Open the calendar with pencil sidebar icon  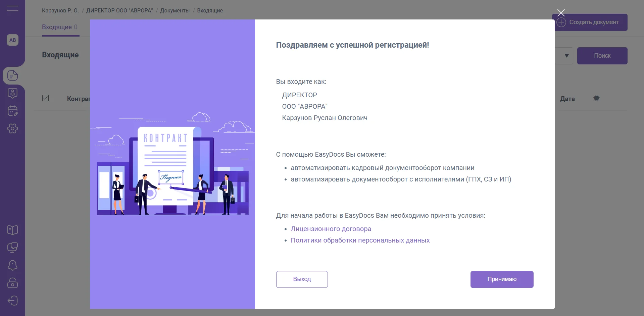coord(12,111)
